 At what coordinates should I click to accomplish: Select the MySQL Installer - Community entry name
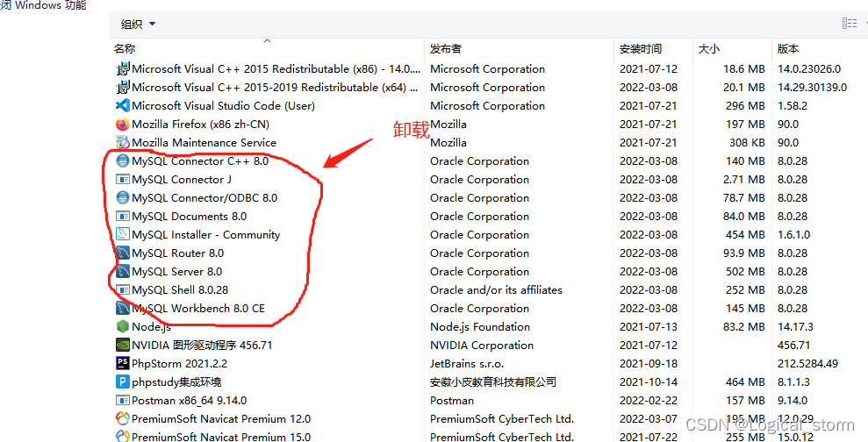click(206, 234)
